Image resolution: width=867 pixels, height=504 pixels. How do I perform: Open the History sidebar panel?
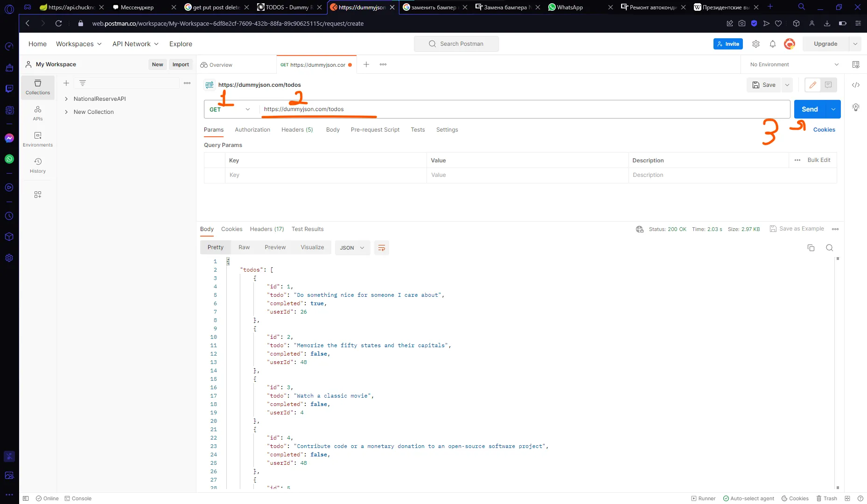38,165
